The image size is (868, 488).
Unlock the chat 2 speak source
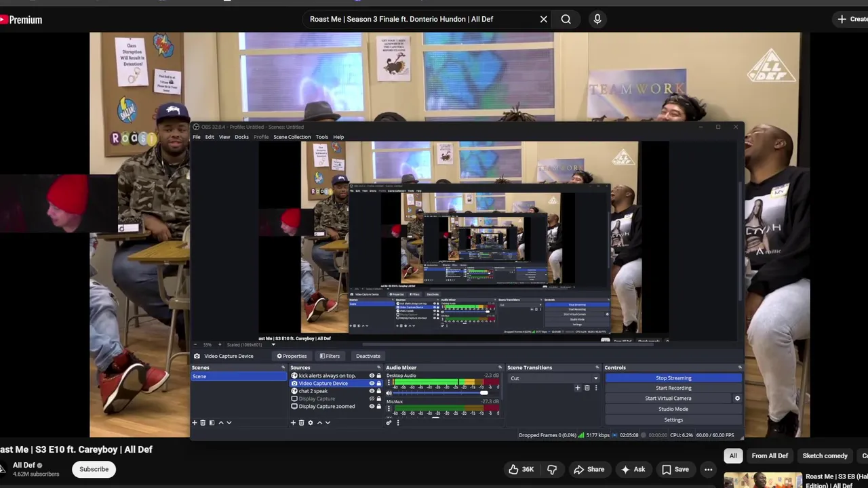[x=378, y=391]
